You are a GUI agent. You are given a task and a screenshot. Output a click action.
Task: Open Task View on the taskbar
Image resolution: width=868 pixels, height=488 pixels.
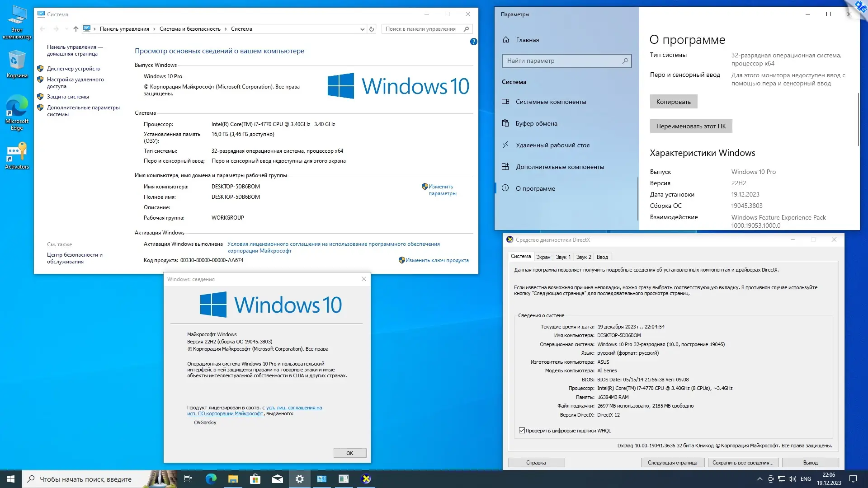tap(188, 479)
